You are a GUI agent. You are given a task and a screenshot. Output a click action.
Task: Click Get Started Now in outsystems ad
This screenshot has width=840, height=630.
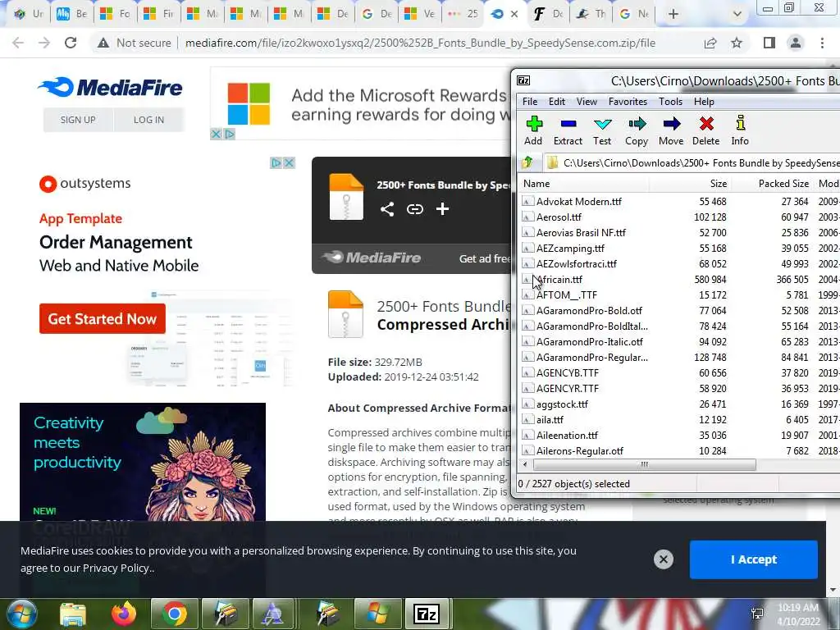103,319
